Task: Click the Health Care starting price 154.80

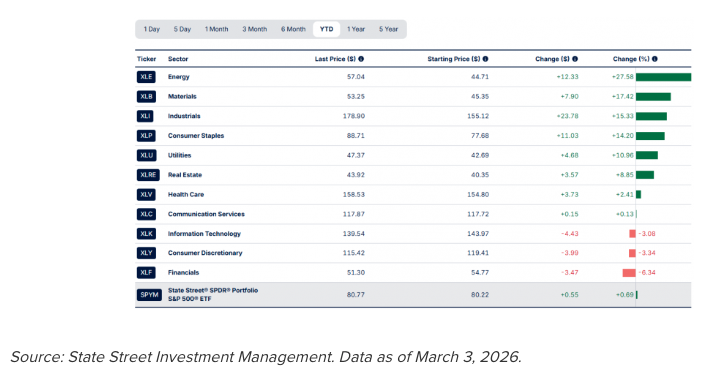Action: click(478, 194)
